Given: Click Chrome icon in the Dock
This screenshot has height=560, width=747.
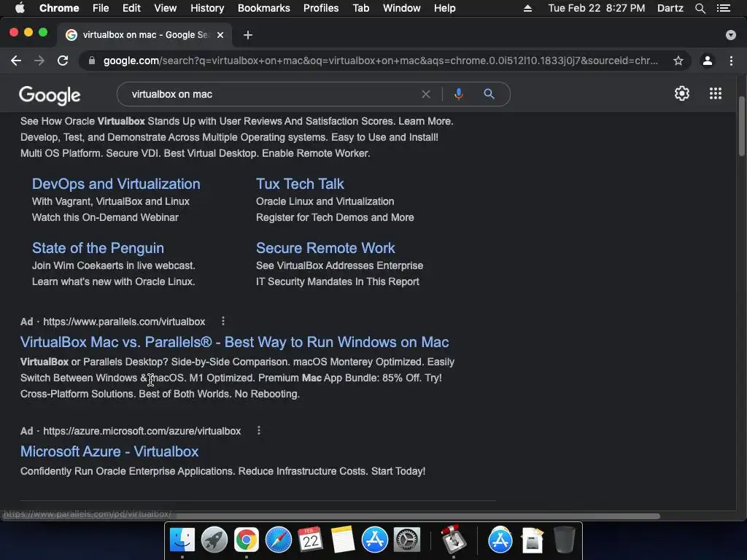Looking at the screenshot, I should point(246,540).
